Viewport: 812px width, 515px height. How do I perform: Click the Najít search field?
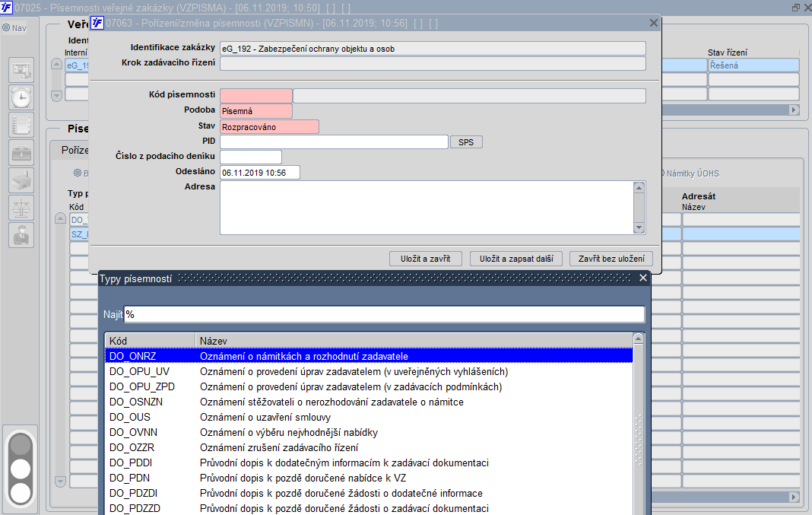coord(384,314)
